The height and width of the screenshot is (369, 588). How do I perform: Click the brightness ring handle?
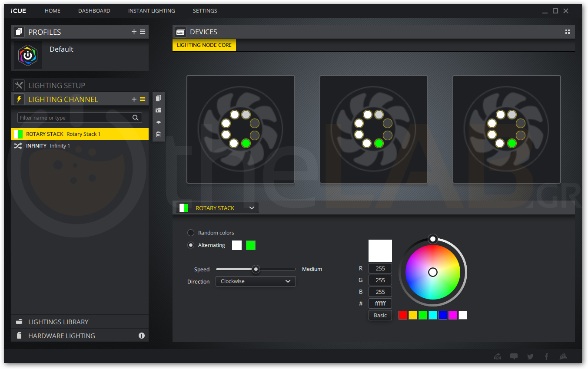click(433, 239)
